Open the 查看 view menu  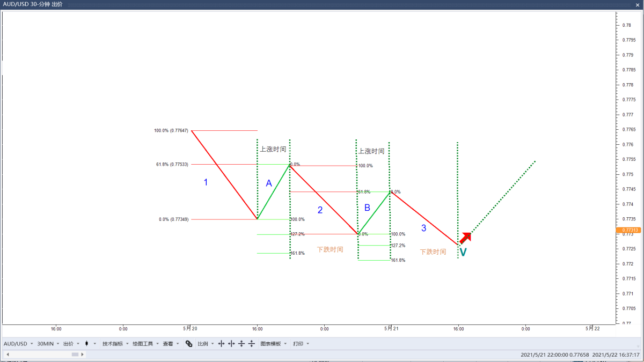(167, 343)
